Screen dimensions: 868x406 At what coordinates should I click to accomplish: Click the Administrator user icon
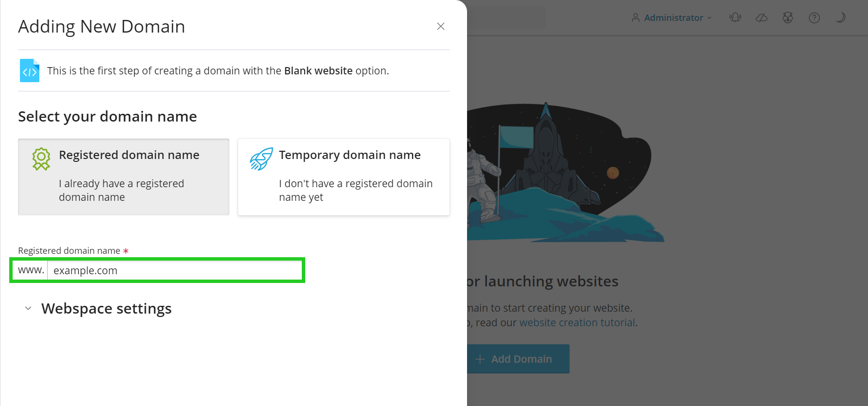(636, 18)
